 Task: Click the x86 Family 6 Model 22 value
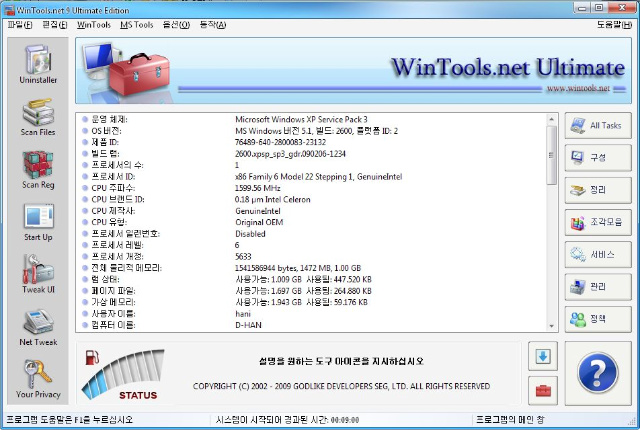pyautogui.click(x=318, y=177)
